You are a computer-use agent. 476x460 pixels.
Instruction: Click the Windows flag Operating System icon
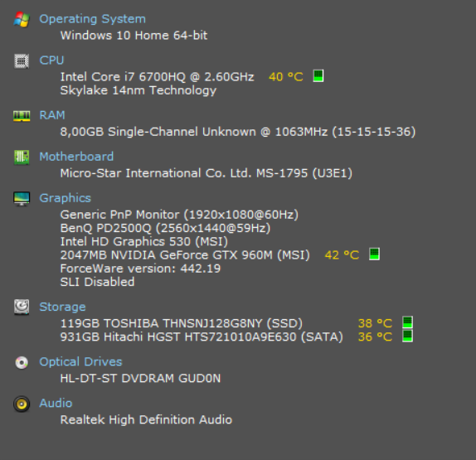click(22, 19)
